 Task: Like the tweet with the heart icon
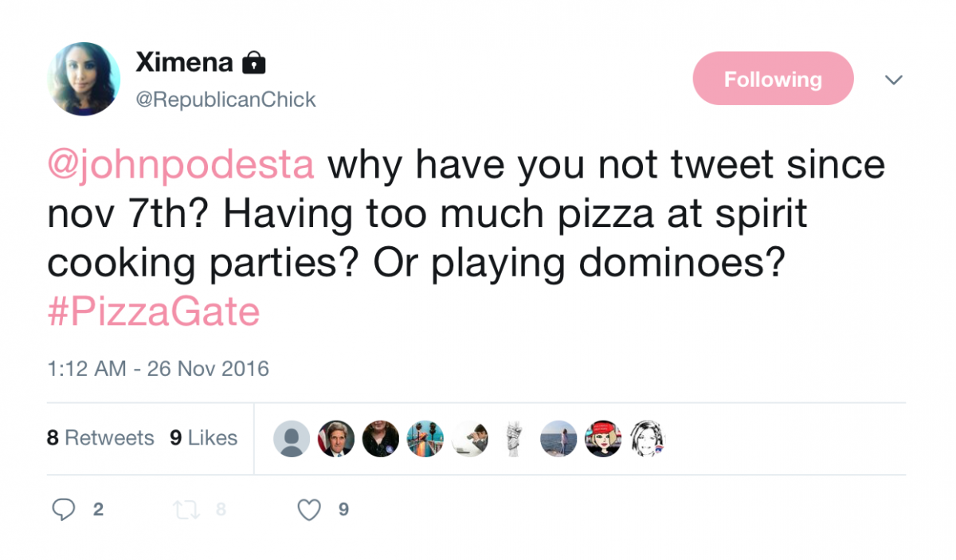pos(309,509)
